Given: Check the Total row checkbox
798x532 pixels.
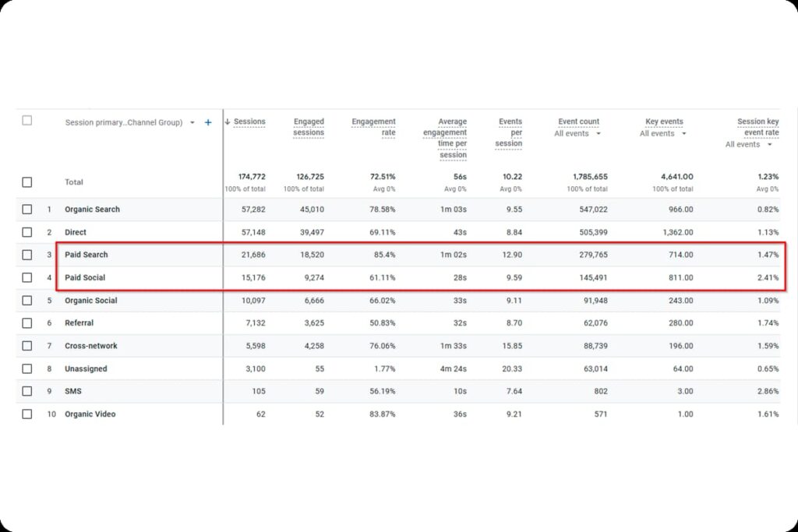Looking at the screenshot, I should point(27,182).
